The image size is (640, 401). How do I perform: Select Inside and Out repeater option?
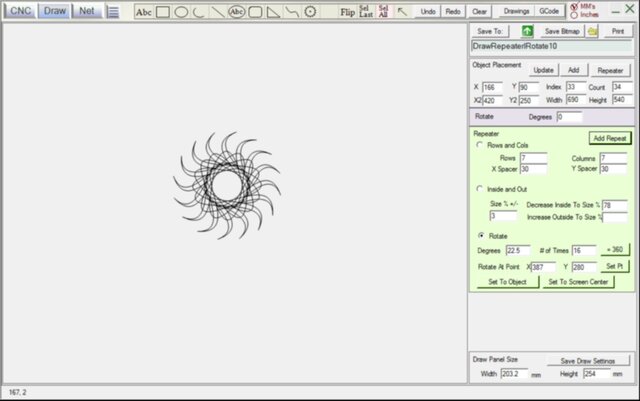[480, 189]
